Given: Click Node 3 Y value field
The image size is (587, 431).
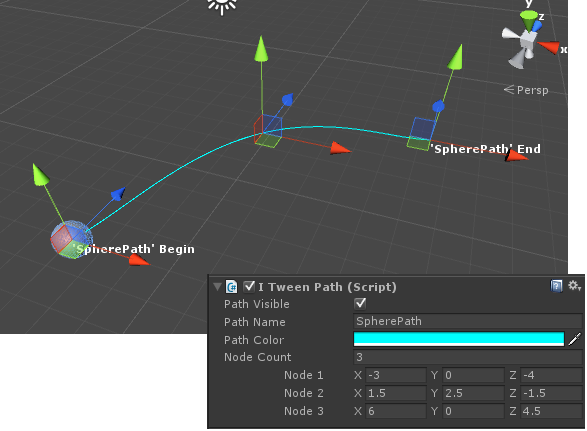Looking at the screenshot, I should [474, 411].
